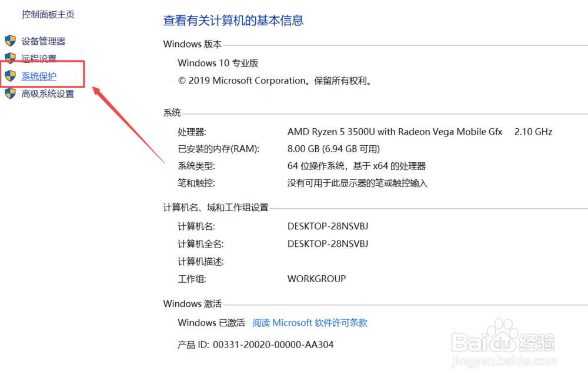This screenshot has width=588, height=381.
Task: Click the 工作组: label
Action: [x=192, y=279]
